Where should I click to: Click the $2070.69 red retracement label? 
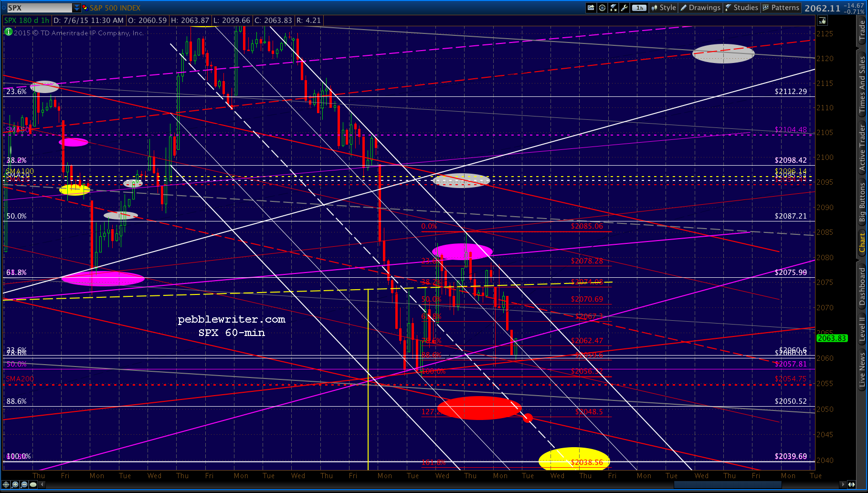[x=587, y=299]
